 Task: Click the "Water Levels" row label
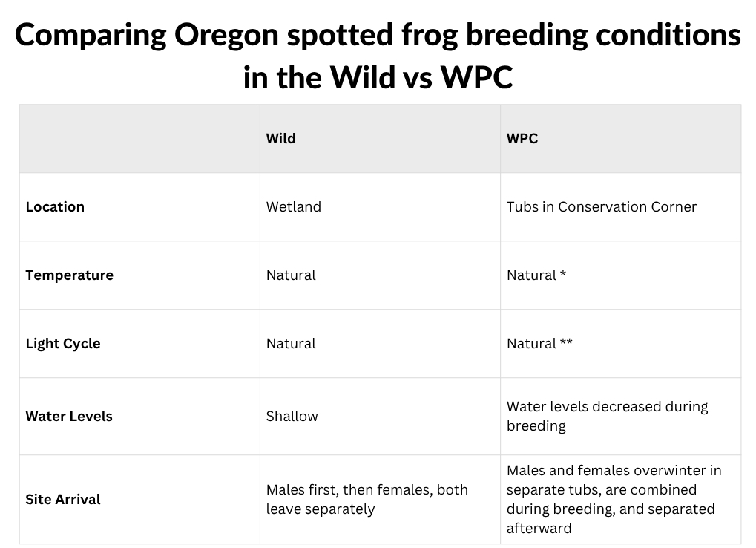point(69,417)
